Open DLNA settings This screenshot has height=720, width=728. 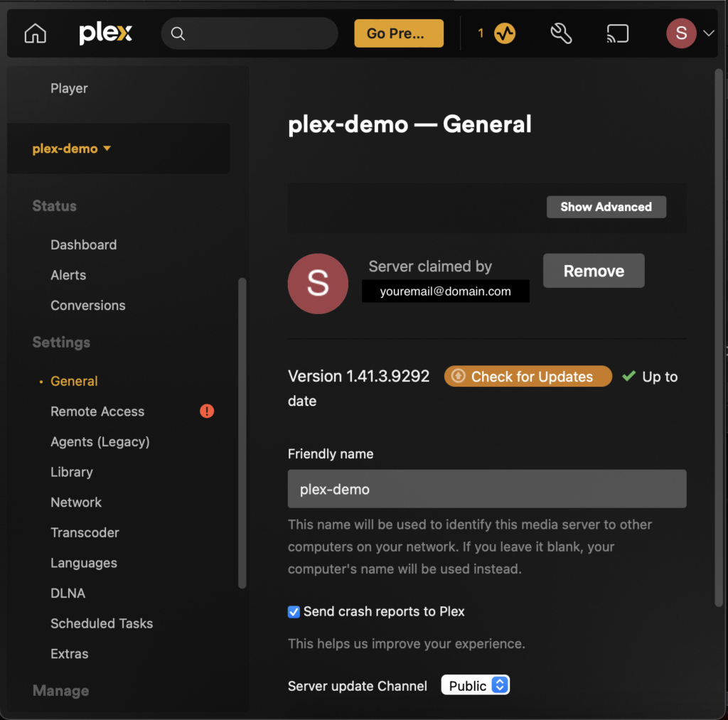(x=68, y=593)
